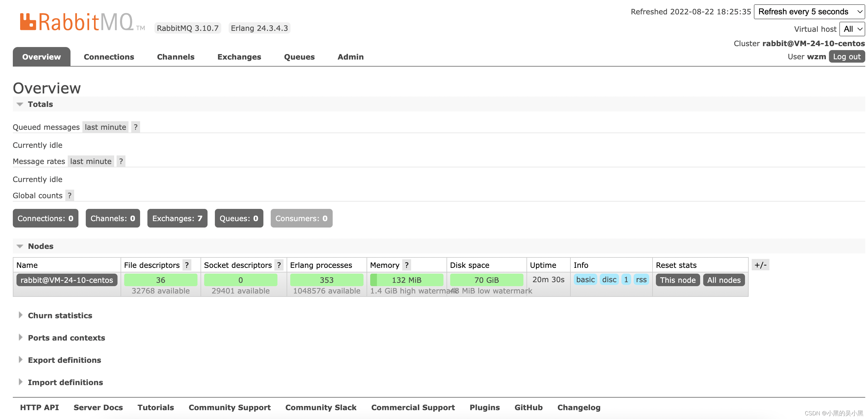Viewport: 868px width, 419px height.
Task: Toggle the Totals section collapse arrow
Action: [20, 104]
